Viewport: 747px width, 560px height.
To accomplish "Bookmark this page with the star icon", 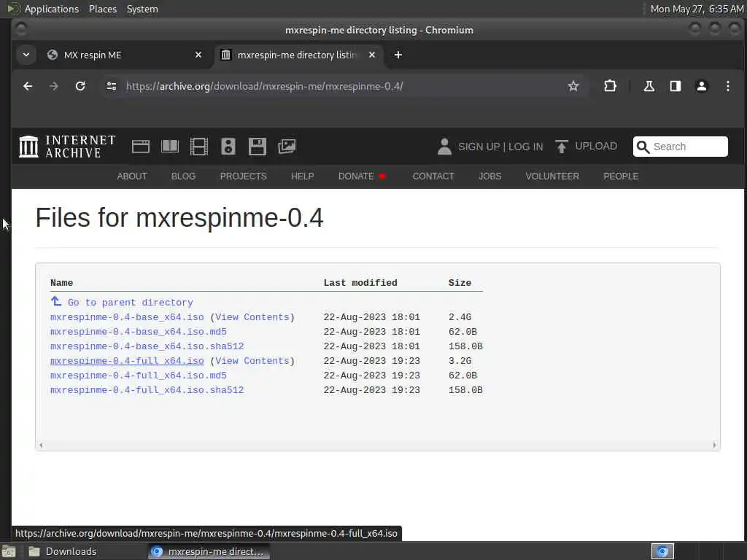I will click(x=573, y=86).
